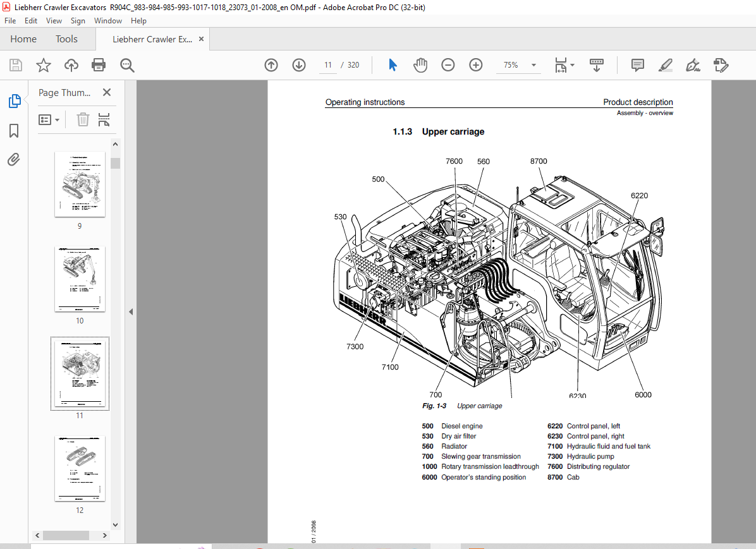
Task: Click 'Slewing gear transmission' legend entry
Action: pyautogui.click(x=480, y=457)
